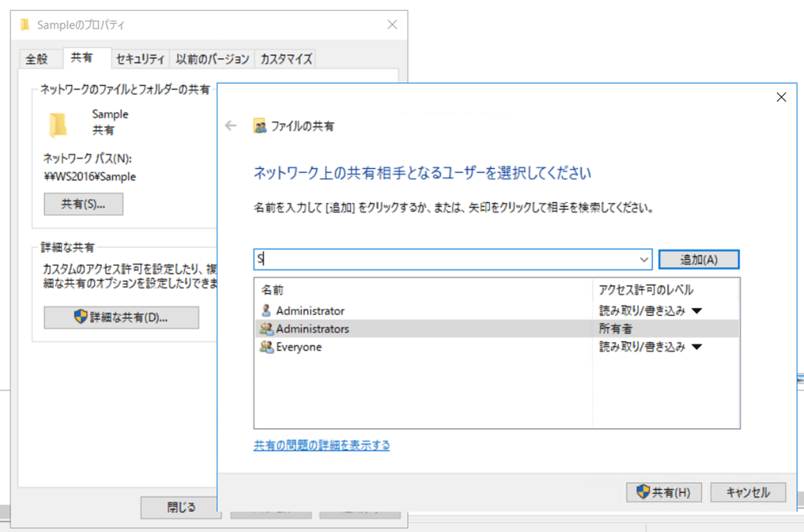Click the Administrator user icon
Screen dimensions: 804x532
(266, 310)
